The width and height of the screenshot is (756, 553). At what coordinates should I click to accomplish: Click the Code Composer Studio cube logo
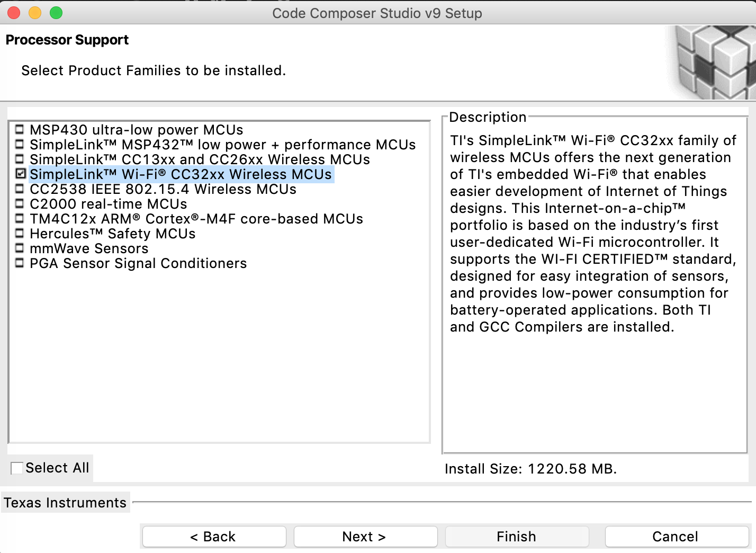tap(712, 63)
